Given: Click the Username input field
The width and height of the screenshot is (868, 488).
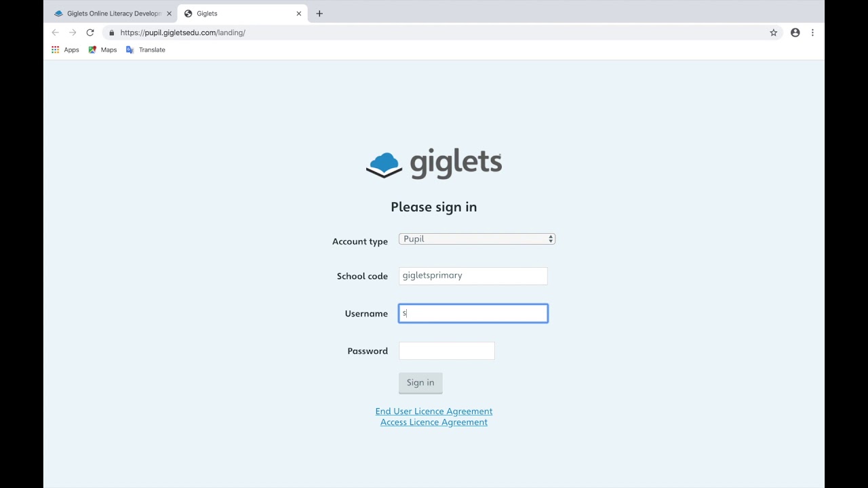Looking at the screenshot, I should click(x=473, y=313).
